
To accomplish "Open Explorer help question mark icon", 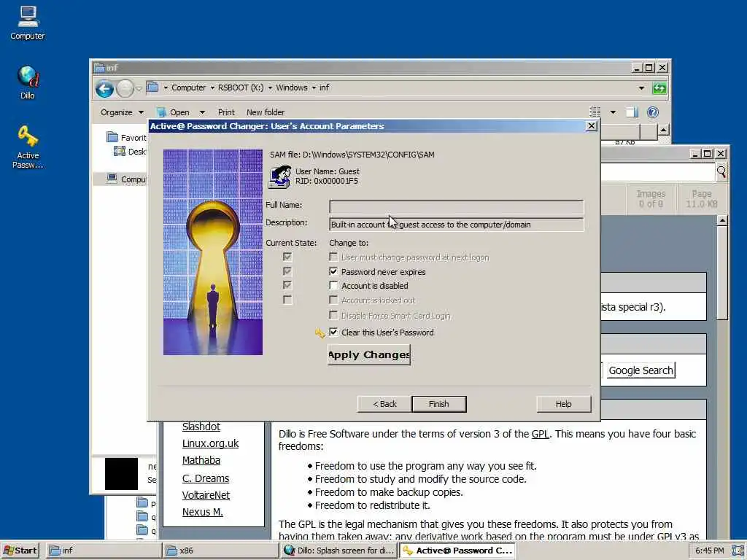I will point(653,112).
